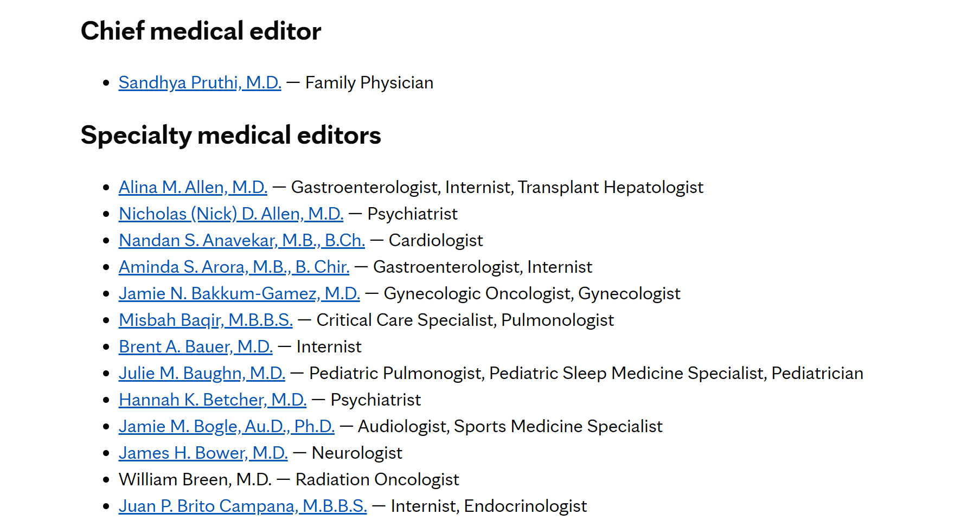Screen dimensions: 980x520
Task: Click the Alina M. Allen, M.D. link
Action: point(193,188)
